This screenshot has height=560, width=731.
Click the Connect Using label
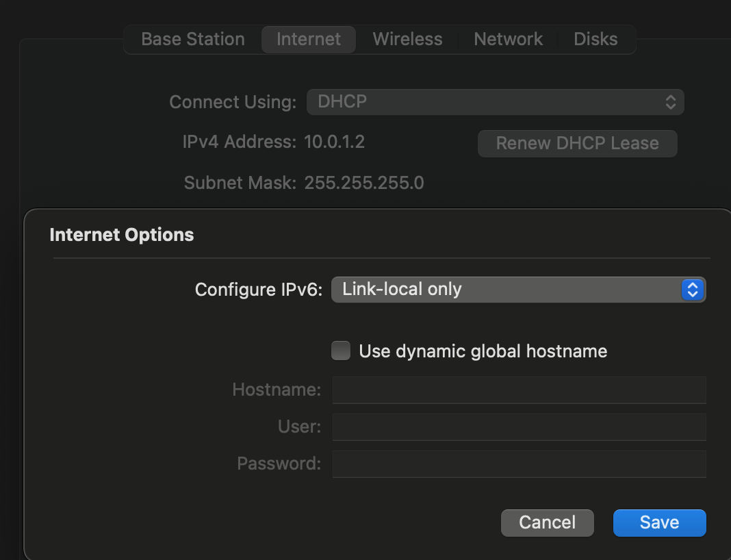click(x=233, y=102)
